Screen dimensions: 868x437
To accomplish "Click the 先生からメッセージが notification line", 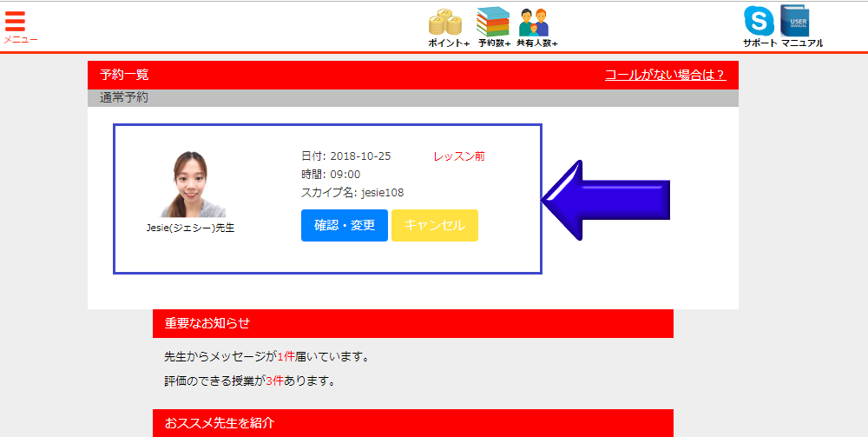I will pos(266,357).
